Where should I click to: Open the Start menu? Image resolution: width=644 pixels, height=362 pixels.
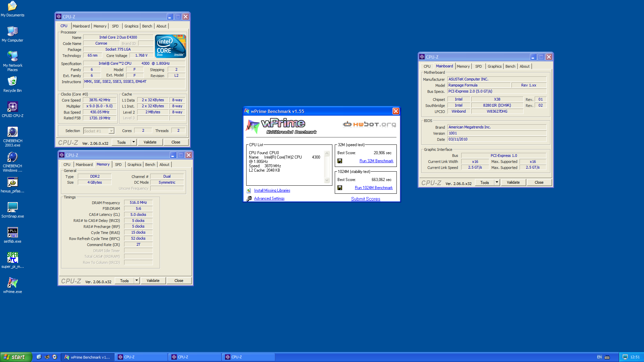coord(16,357)
